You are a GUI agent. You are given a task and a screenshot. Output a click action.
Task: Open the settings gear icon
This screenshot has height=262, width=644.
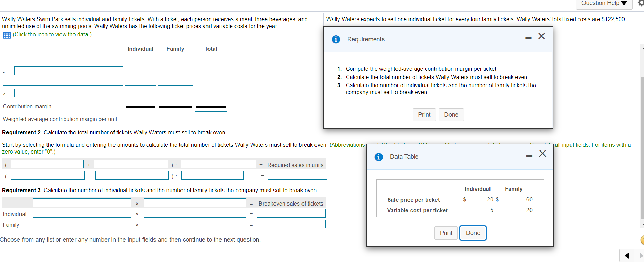[x=641, y=3]
